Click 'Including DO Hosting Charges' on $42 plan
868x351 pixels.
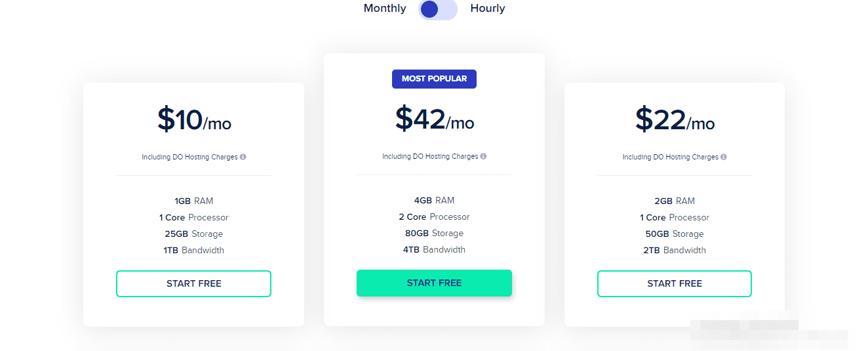430,157
